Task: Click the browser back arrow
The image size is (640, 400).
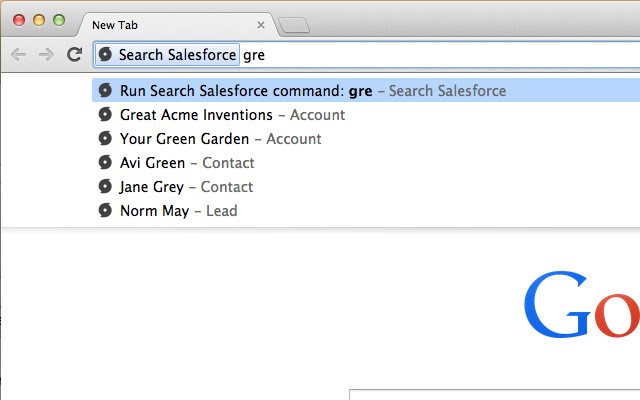Action: [x=19, y=55]
